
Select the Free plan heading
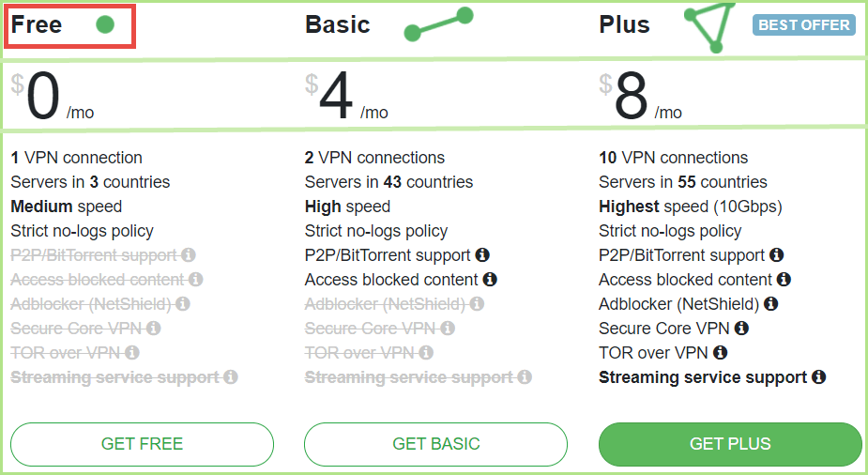coord(37,25)
